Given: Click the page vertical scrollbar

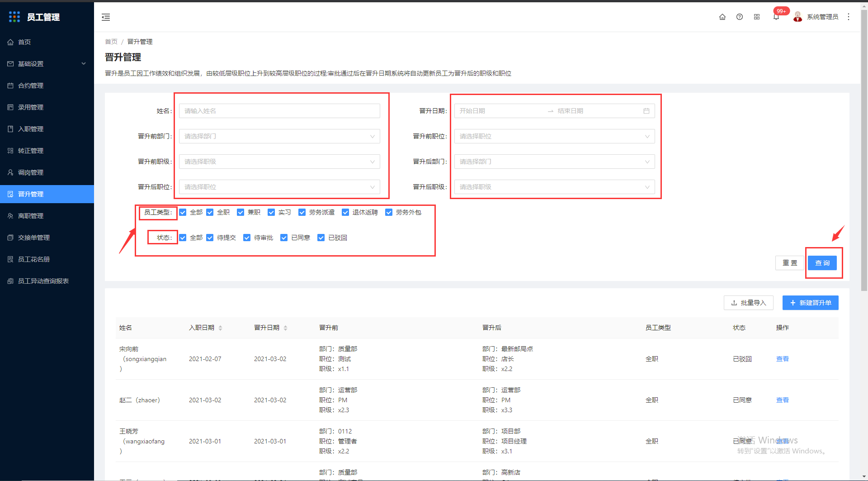Looking at the screenshot, I should tap(864, 149).
